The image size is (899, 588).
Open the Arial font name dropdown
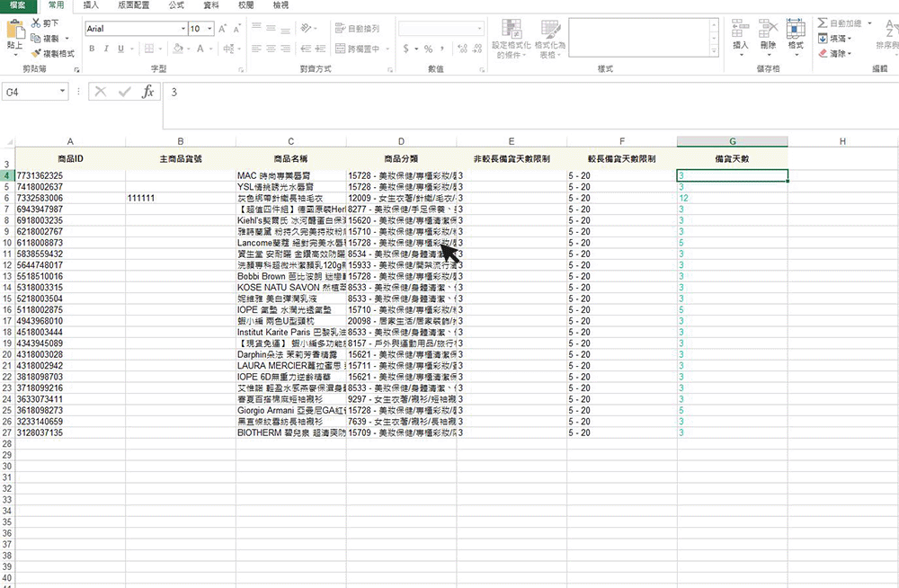182,29
